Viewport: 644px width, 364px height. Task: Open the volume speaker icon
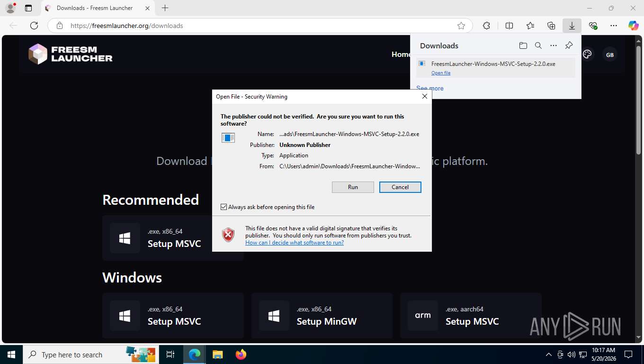coord(571,355)
